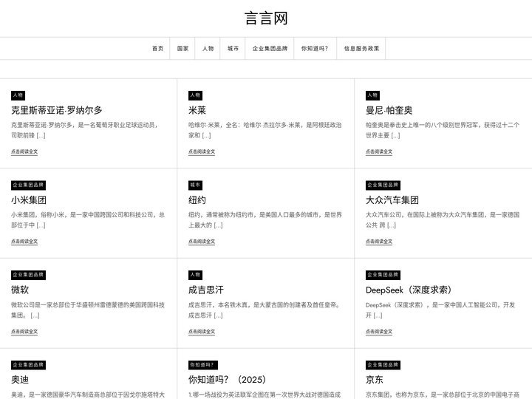Click the excerpt starting 1.哪一场战役为英法联军
This screenshot has height=399, width=532.
point(265,395)
